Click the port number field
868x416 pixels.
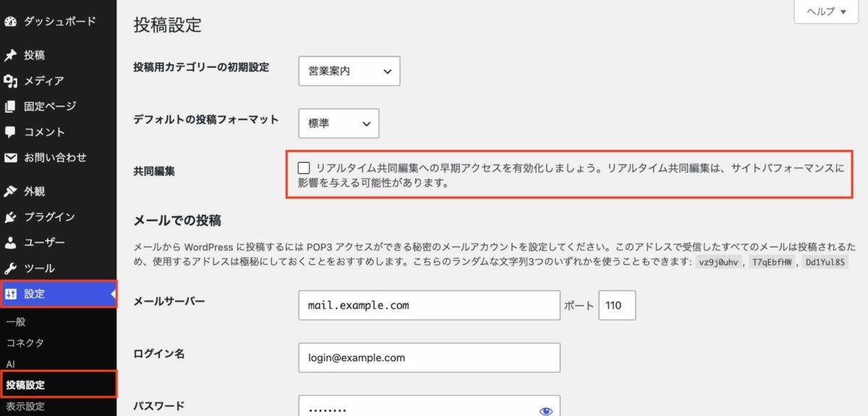(617, 305)
